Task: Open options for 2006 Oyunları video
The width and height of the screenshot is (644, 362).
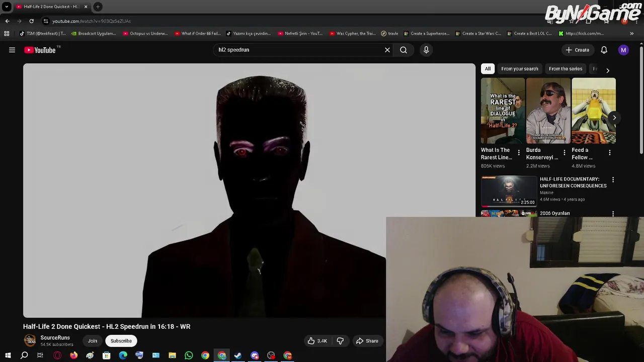Action: [x=613, y=214]
